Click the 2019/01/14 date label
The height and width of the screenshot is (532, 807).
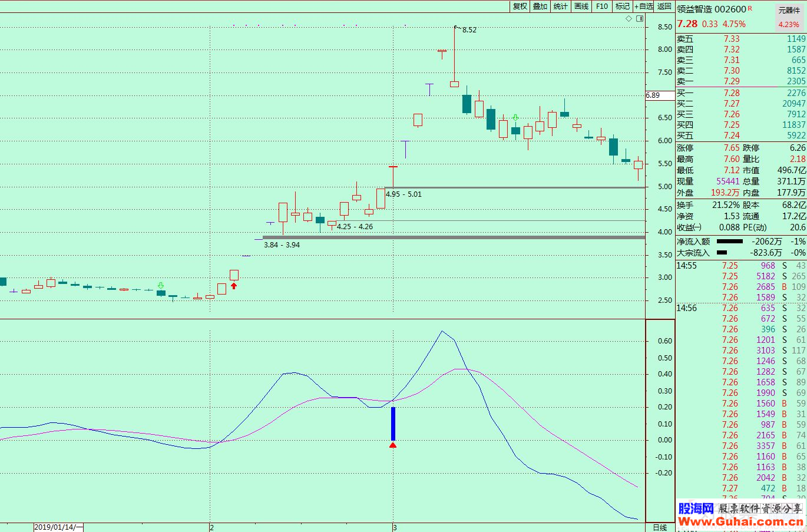click(x=58, y=527)
